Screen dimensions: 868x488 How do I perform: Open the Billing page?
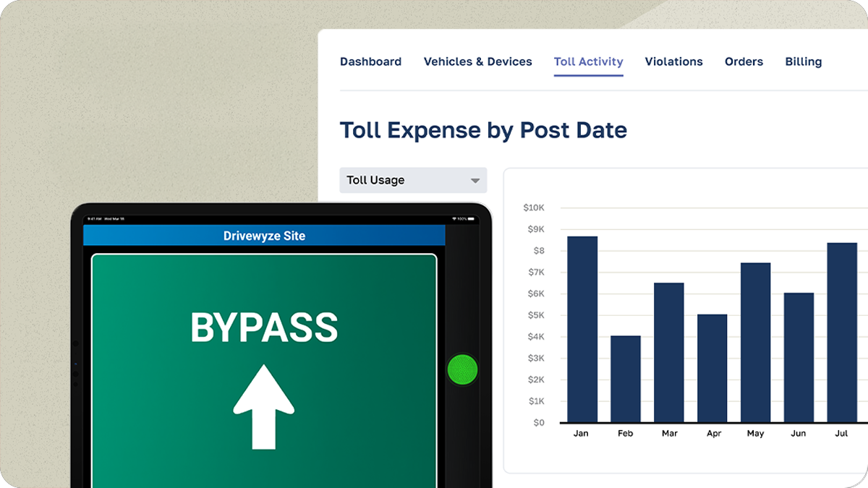pos(803,61)
